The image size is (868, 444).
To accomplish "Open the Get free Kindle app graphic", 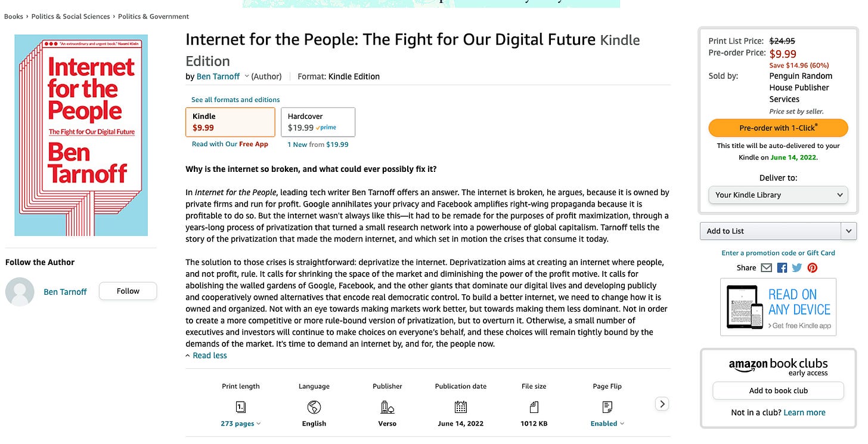I will tap(778, 307).
